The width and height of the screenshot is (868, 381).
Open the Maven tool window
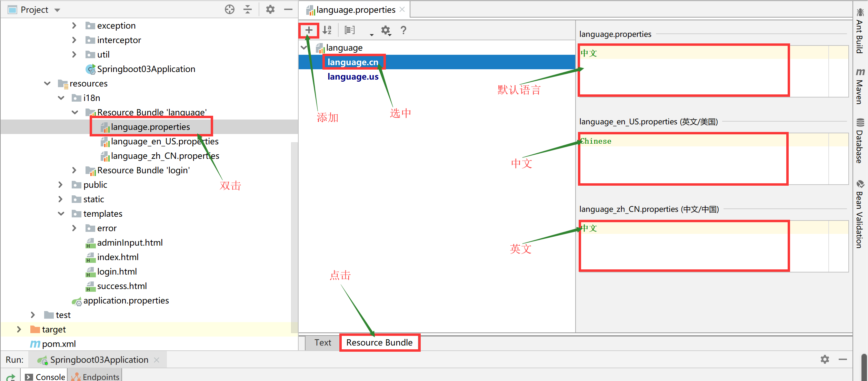859,86
